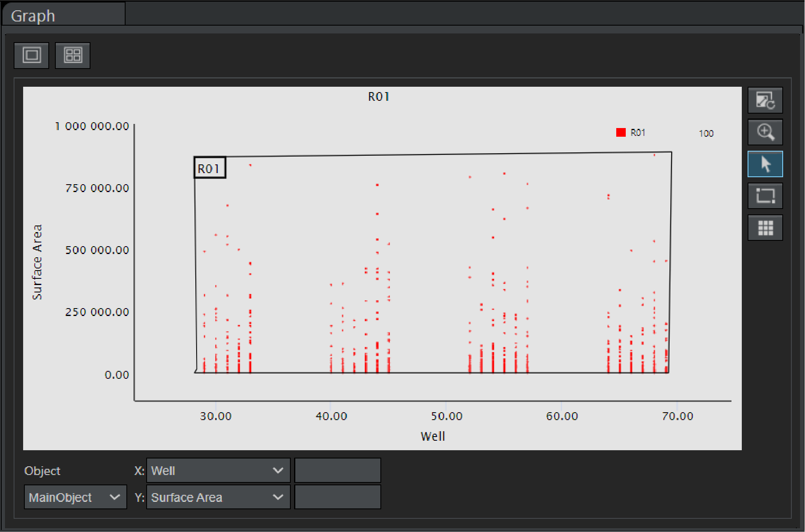Screen dimensions: 805x532
Task: Click the 70.00 X-axis tick label
Action: [x=677, y=416]
